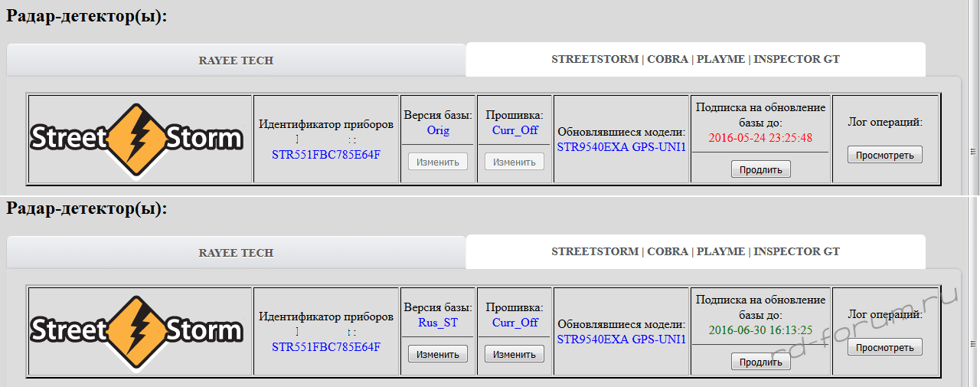Image resolution: width=980 pixels, height=387 pixels.
Task: Click device ID STR551FBC785E64F in the Orig panel
Action: [326, 155]
